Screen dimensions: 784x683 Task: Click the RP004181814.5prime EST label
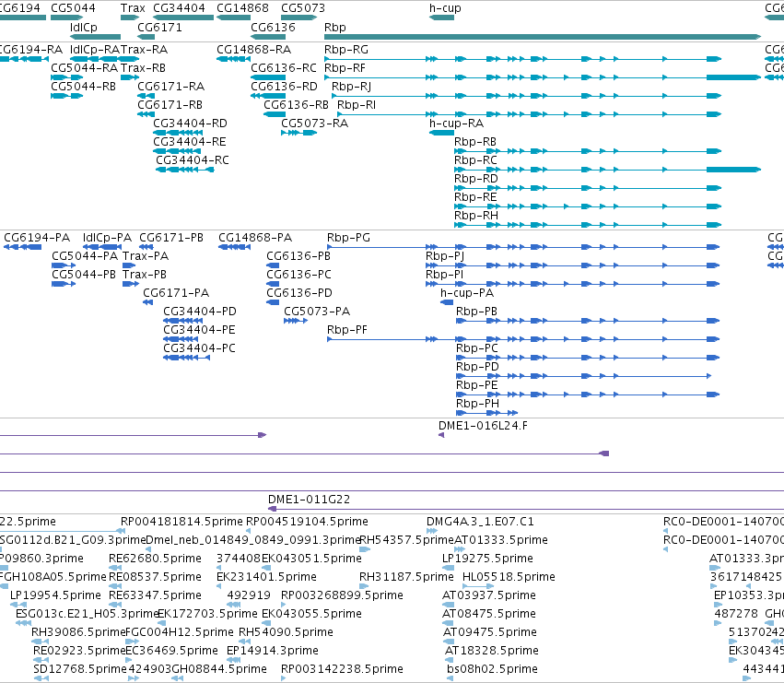tap(181, 522)
